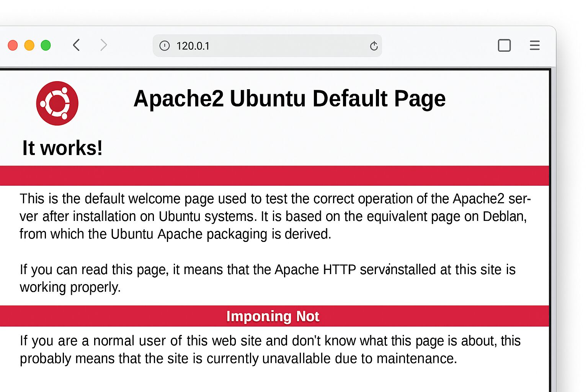This screenshot has height=392, width=588.
Task: Minimize the window with the yellow button
Action: point(29,45)
